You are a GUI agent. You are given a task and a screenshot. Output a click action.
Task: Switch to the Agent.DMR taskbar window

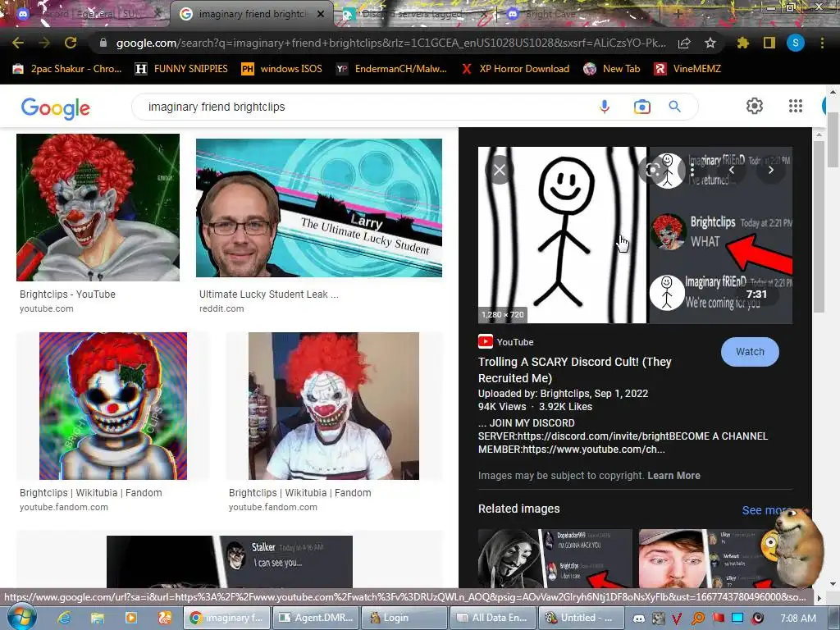coord(317,618)
